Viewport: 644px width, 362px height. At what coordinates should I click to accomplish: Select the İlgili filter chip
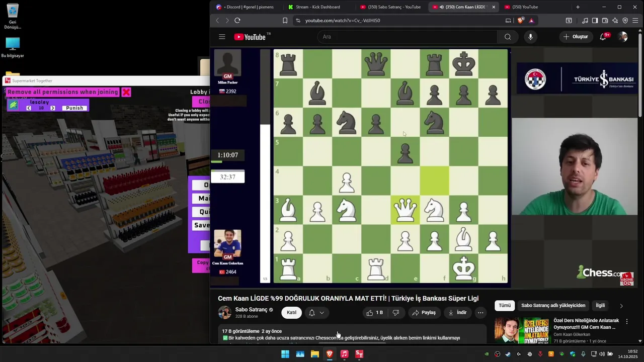(600, 305)
